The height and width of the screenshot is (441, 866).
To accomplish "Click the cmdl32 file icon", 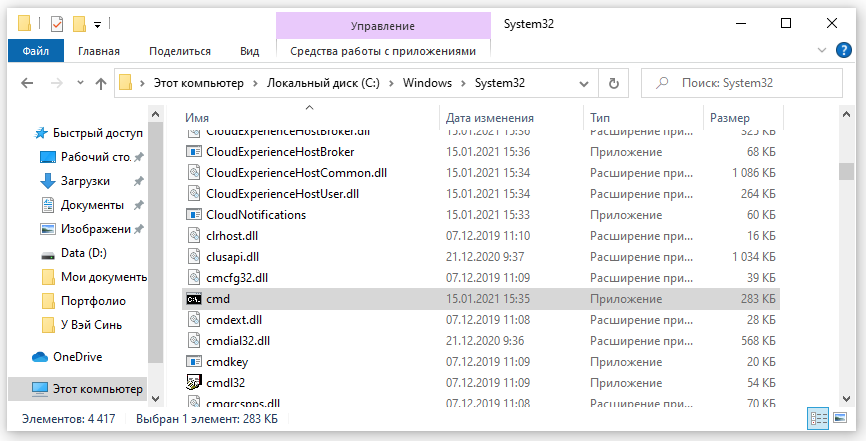I will (195, 382).
